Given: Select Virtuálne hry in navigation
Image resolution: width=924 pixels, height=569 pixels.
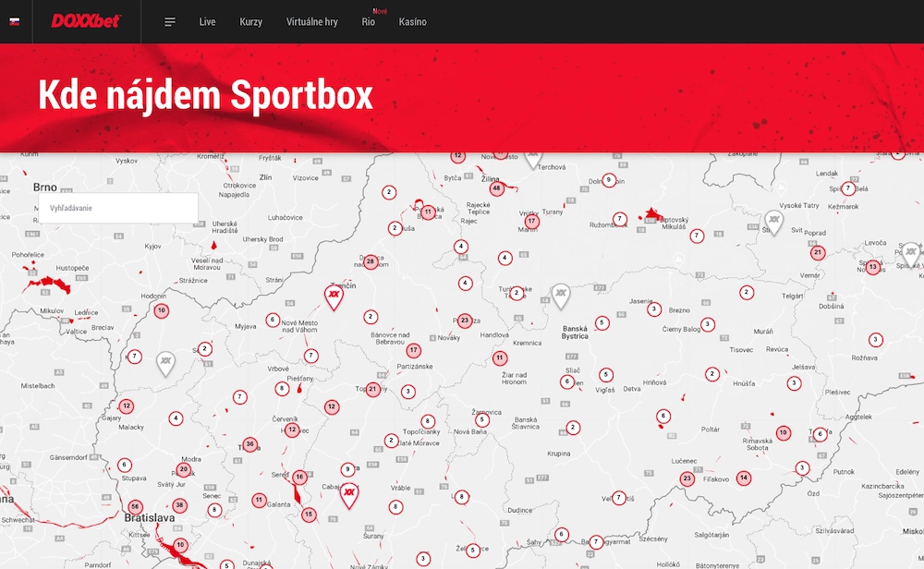Looking at the screenshot, I should point(312,22).
